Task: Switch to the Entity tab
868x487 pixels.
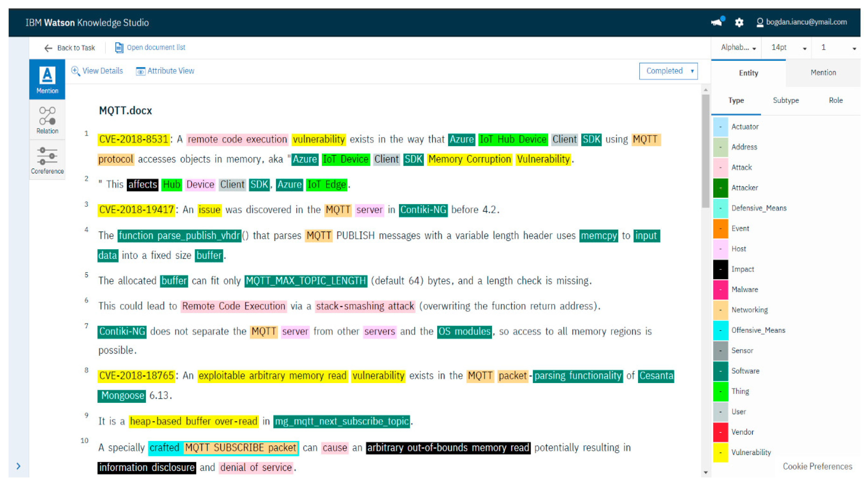Action: point(748,73)
